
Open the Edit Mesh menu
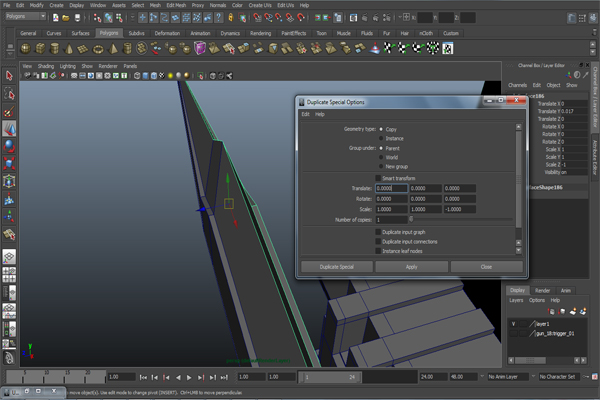[x=176, y=5]
